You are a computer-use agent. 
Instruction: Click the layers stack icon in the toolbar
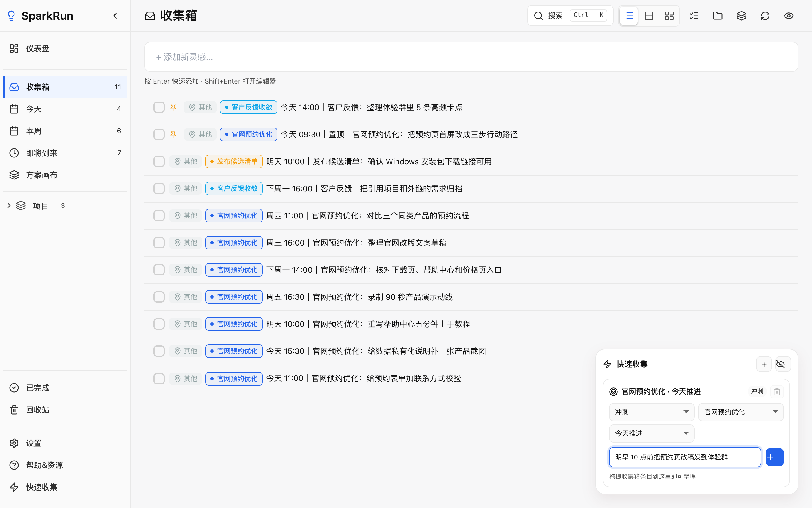[742, 16]
